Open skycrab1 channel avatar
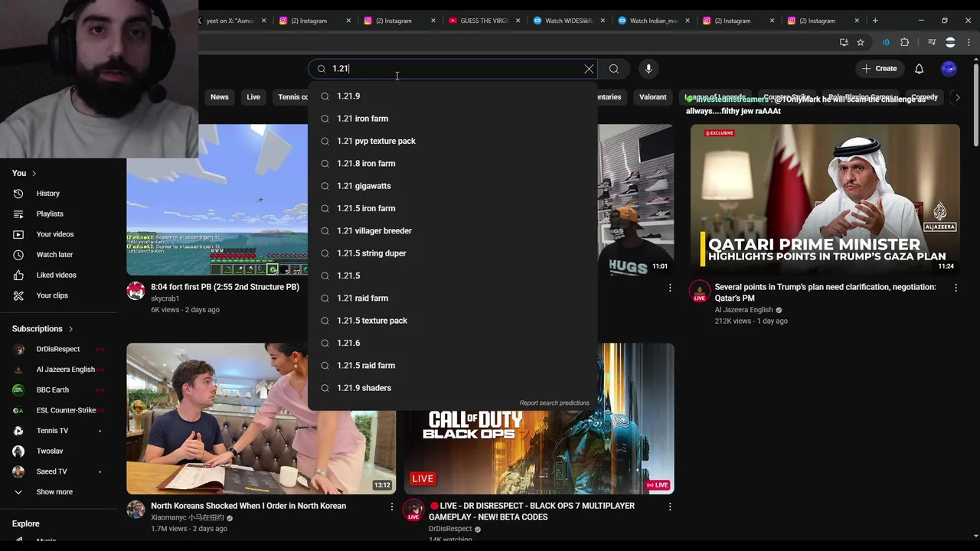Image resolution: width=980 pixels, height=551 pixels. tap(136, 291)
